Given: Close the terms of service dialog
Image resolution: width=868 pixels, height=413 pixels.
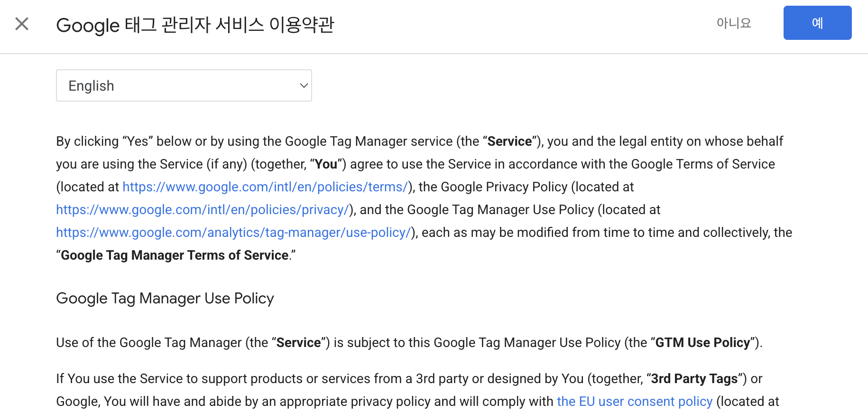Looking at the screenshot, I should 22,24.
